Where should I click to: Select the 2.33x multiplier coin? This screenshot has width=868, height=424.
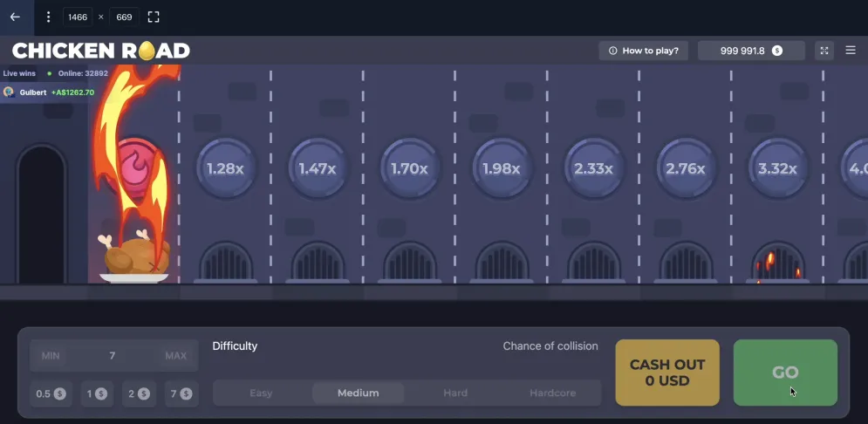click(593, 168)
